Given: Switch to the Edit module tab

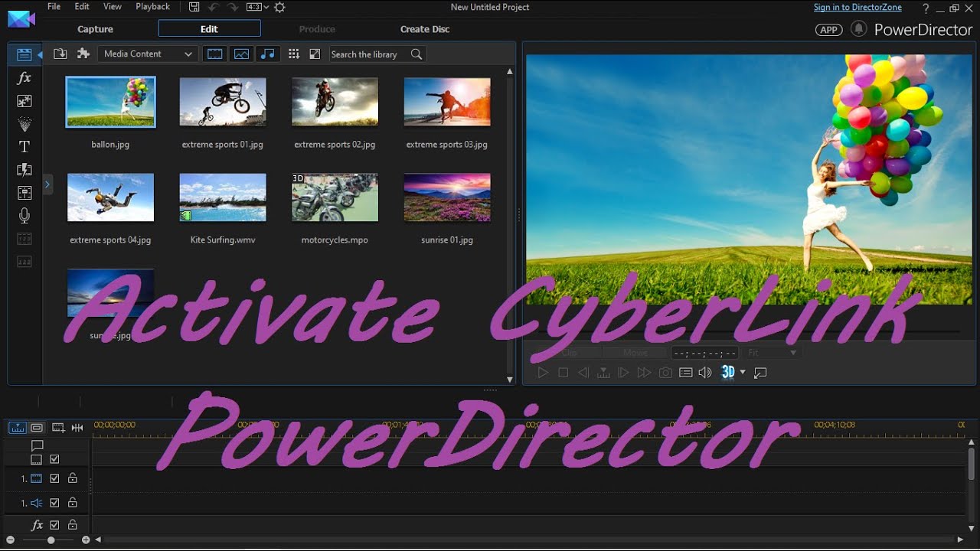Looking at the screenshot, I should coord(209,29).
